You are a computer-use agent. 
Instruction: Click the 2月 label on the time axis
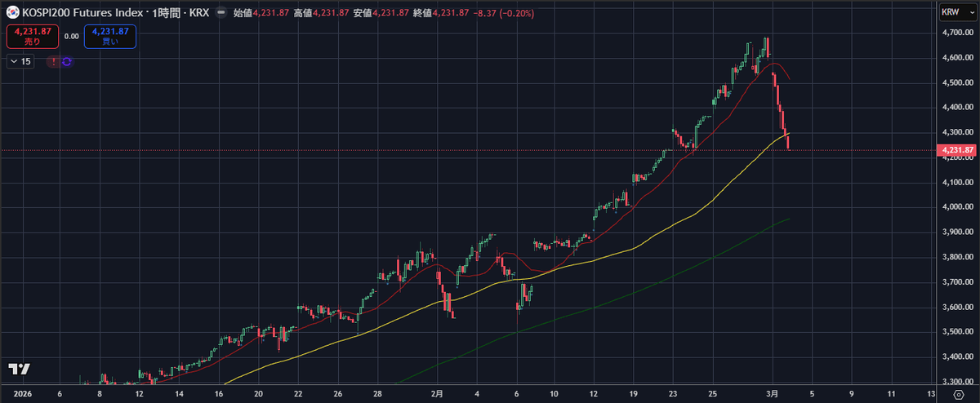tap(436, 392)
